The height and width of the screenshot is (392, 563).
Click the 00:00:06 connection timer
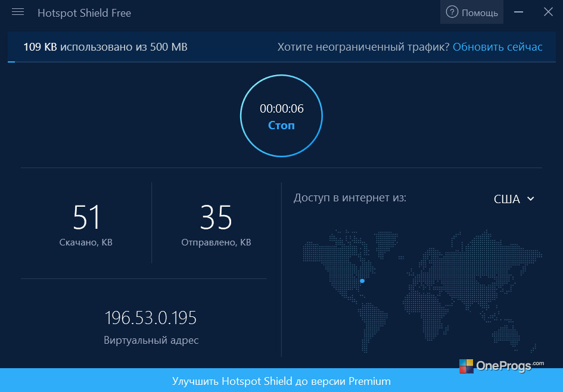(x=281, y=108)
